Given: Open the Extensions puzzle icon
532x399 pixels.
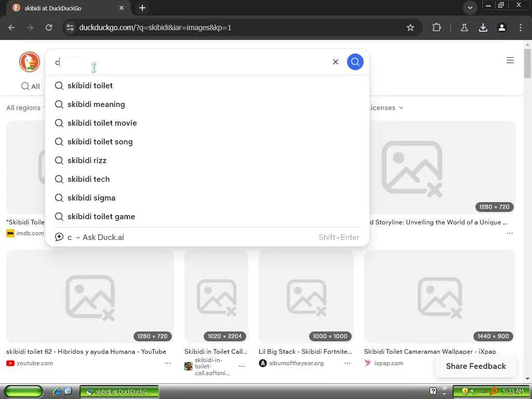Looking at the screenshot, I should click(436, 28).
